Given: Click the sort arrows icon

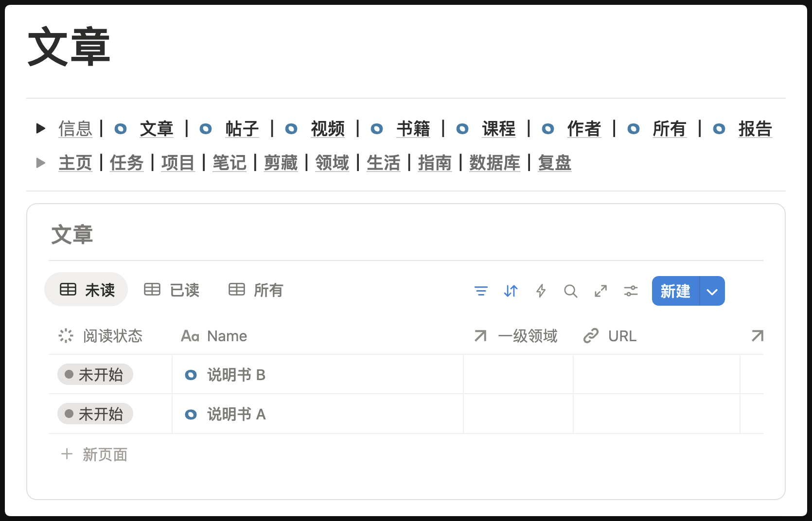Looking at the screenshot, I should pyautogui.click(x=511, y=291).
